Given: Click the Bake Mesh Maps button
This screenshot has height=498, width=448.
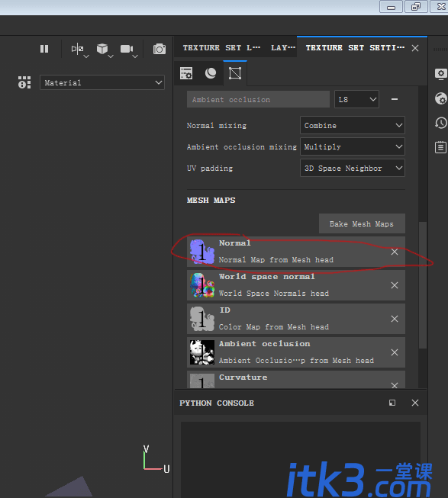Looking at the screenshot, I should pyautogui.click(x=362, y=224).
